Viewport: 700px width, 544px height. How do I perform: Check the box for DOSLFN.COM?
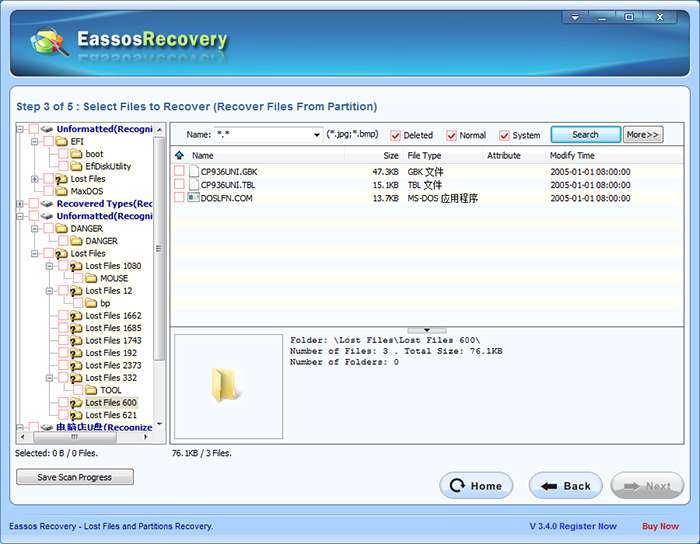(x=179, y=198)
